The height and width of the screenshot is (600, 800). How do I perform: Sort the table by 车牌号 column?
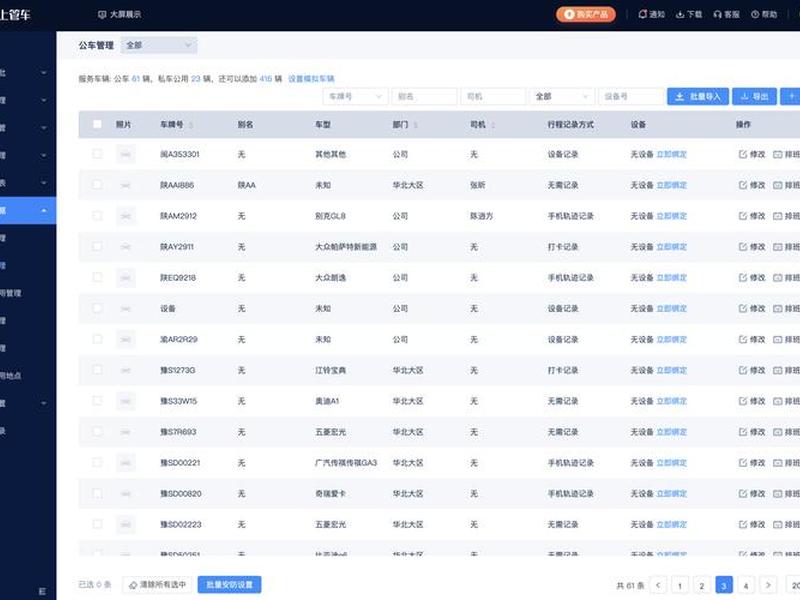click(x=191, y=125)
